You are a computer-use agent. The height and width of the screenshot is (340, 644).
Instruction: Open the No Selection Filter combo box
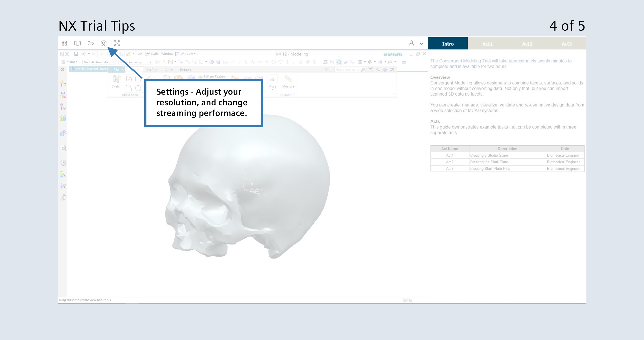coord(99,62)
